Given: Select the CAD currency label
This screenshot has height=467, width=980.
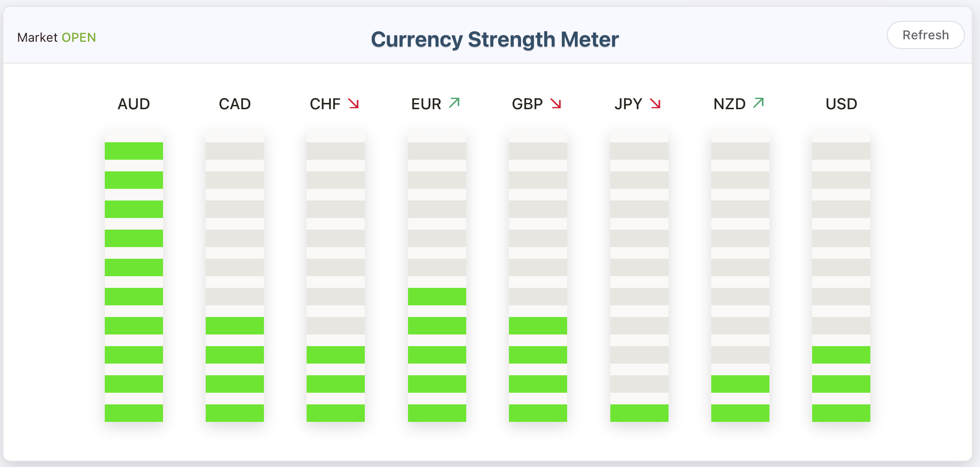Looking at the screenshot, I should (x=235, y=103).
